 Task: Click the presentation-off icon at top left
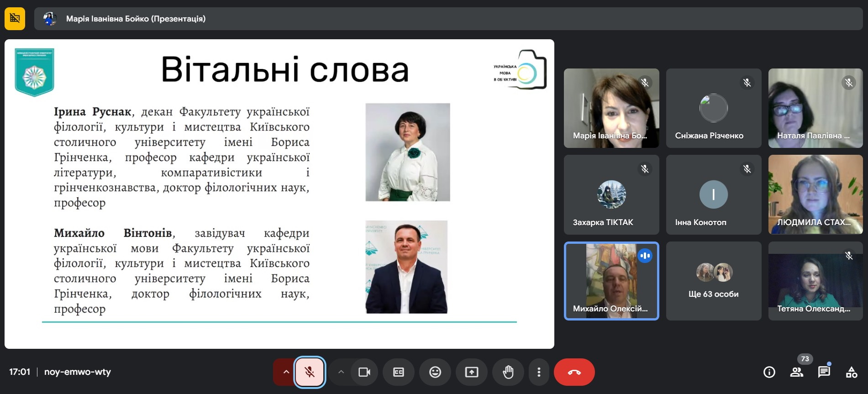click(15, 19)
